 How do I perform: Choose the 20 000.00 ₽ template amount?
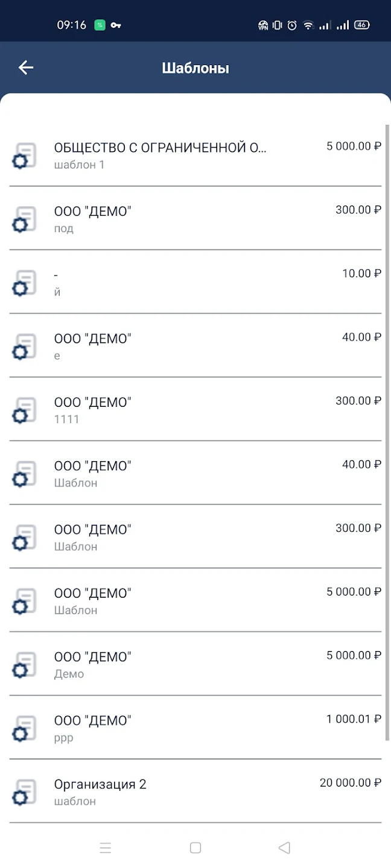[x=351, y=782]
